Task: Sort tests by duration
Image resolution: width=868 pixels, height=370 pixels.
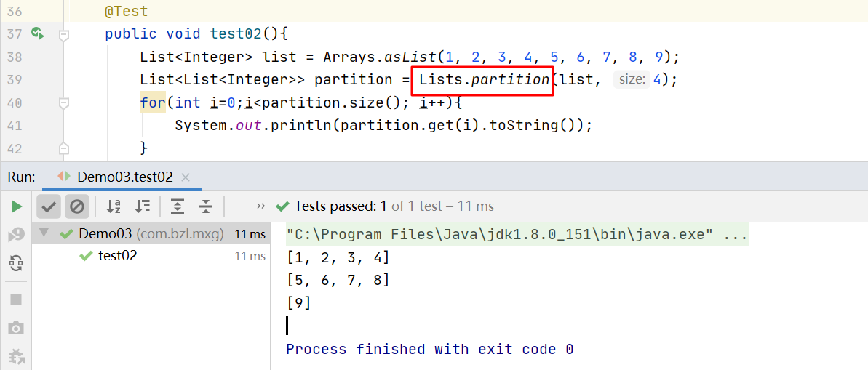Action: tap(143, 206)
